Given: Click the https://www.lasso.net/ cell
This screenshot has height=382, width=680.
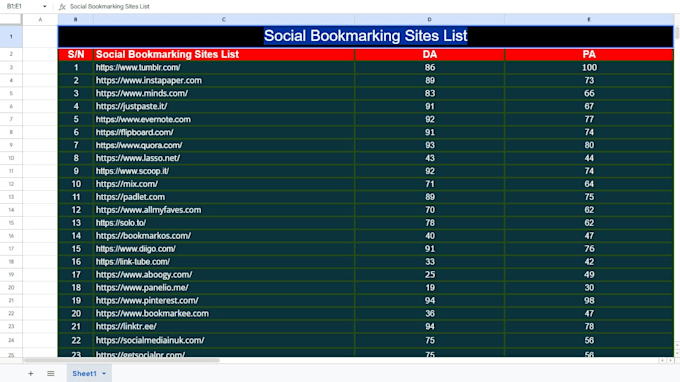Looking at the screenshot, I should click(x=224, y=158).
